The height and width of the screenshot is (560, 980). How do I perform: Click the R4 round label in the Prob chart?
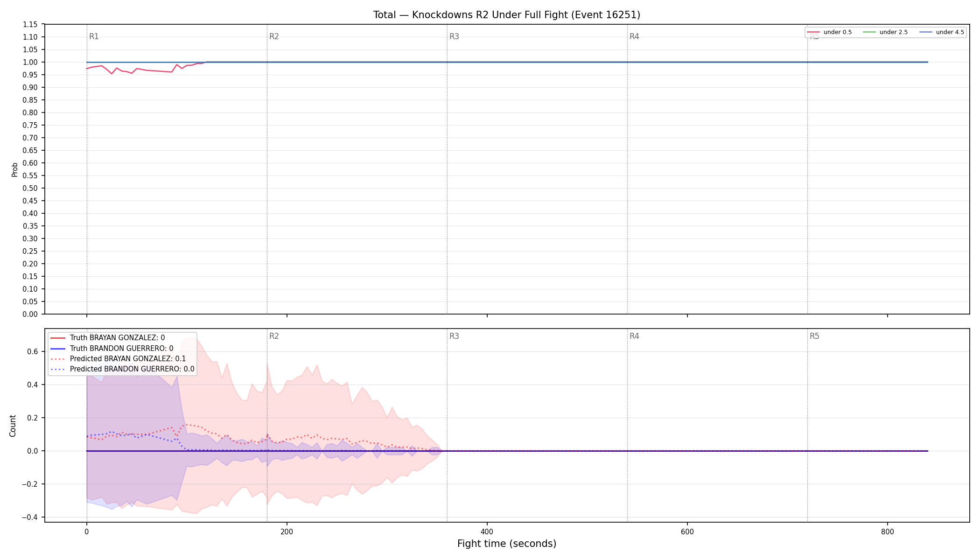click(634, 37)
